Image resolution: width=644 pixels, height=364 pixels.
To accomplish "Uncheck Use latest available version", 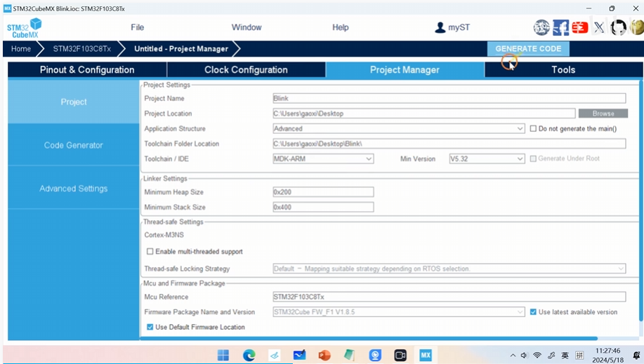I will pos(533,312).
